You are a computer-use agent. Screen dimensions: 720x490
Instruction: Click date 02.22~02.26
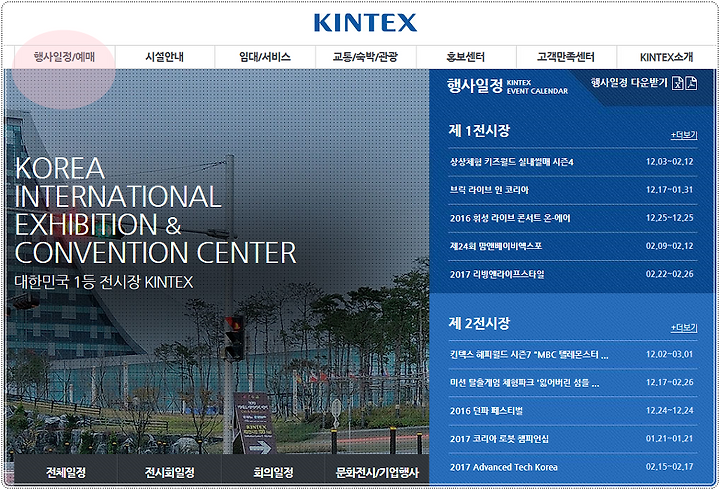click(x=669, y=274)
